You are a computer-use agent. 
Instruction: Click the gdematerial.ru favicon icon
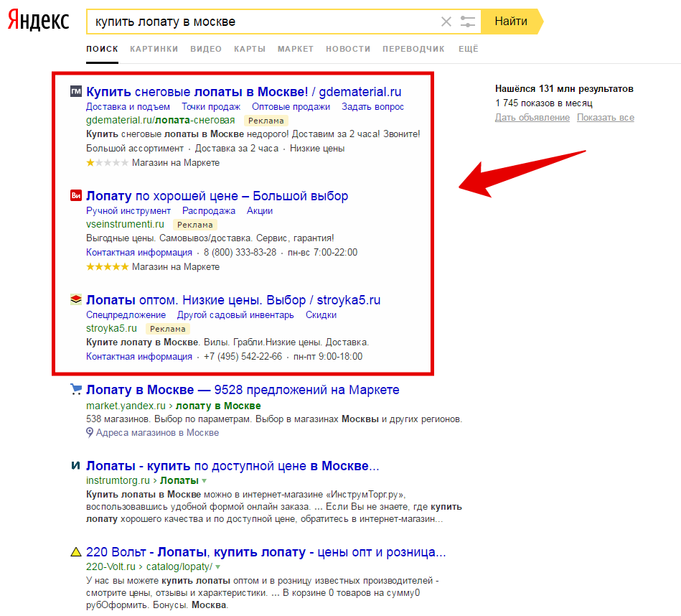(x=76, y=91)
